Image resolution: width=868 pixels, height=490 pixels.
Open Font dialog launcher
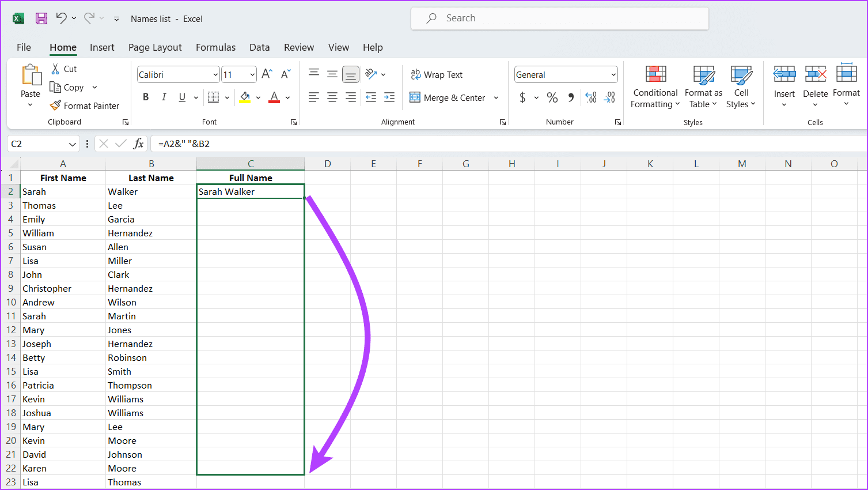[294, 122]
